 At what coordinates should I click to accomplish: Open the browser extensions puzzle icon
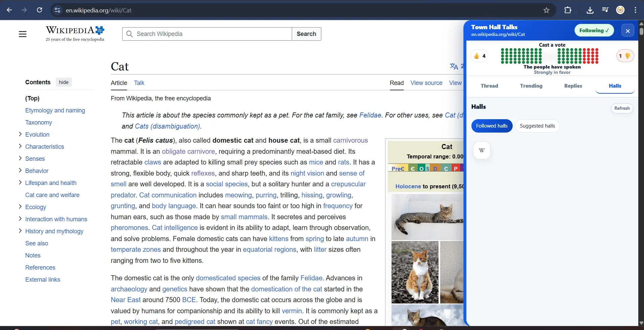click(568, 10)
